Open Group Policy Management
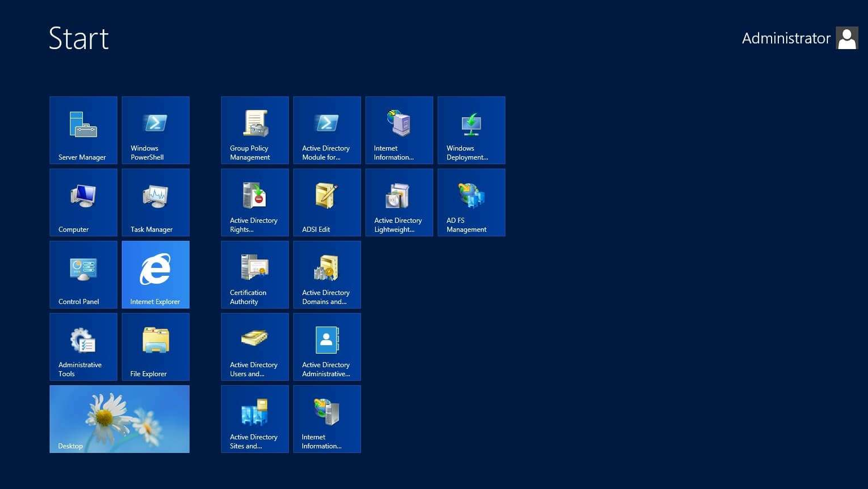The image size is (868, 489). tap(255, 130)
